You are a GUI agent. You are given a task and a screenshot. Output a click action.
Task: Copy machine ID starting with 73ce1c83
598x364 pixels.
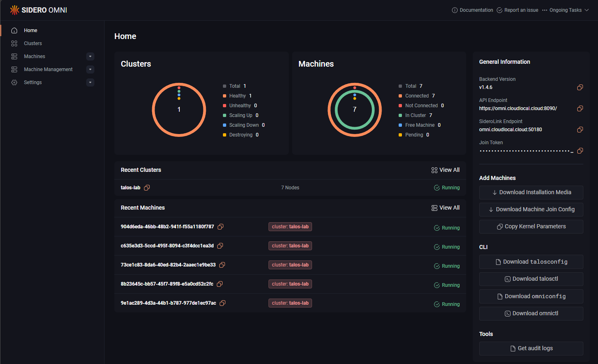[x=222, y=265]
